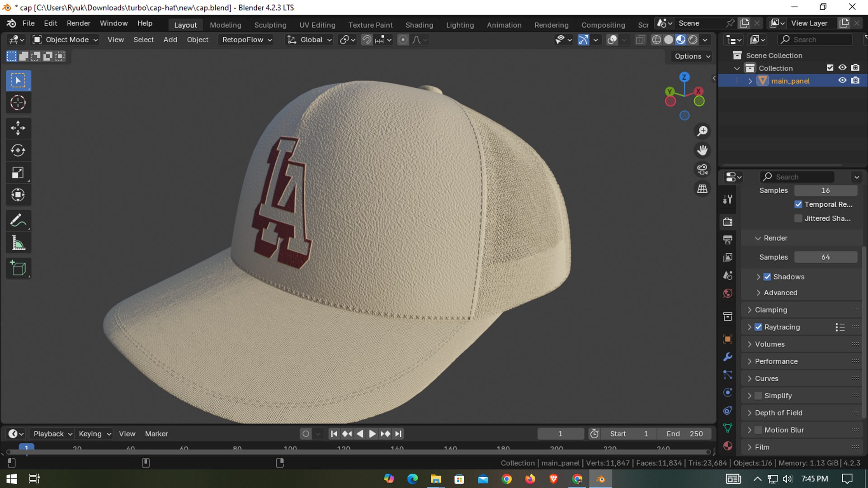Click the Render Samples 64 field

[x=826, y=257]
